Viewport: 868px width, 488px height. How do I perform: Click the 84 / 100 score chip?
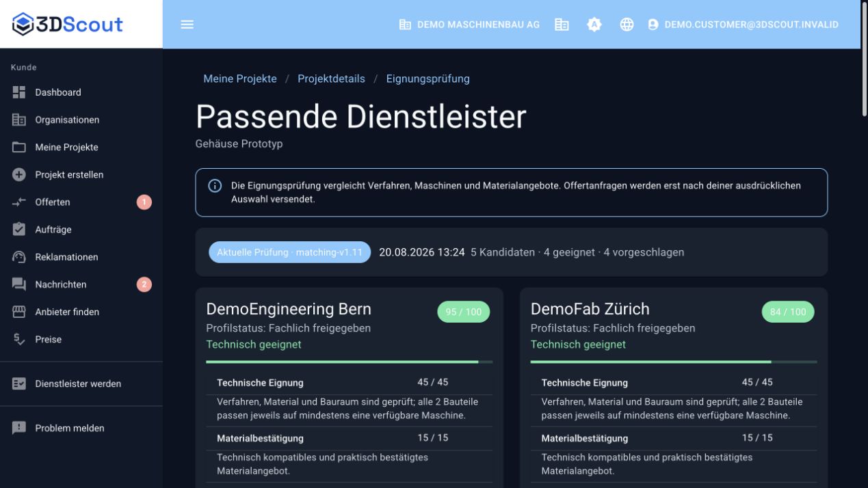[x=788, y=312]
